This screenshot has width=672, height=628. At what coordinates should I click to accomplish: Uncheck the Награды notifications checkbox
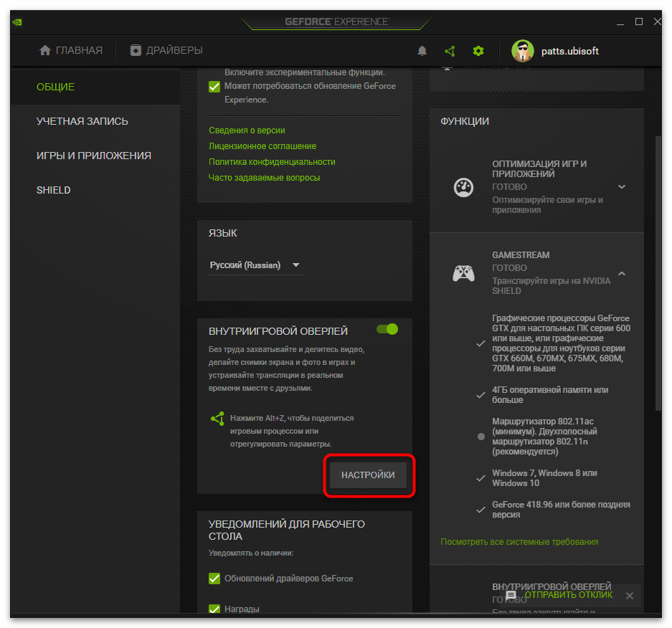click(x=214, y=609)
